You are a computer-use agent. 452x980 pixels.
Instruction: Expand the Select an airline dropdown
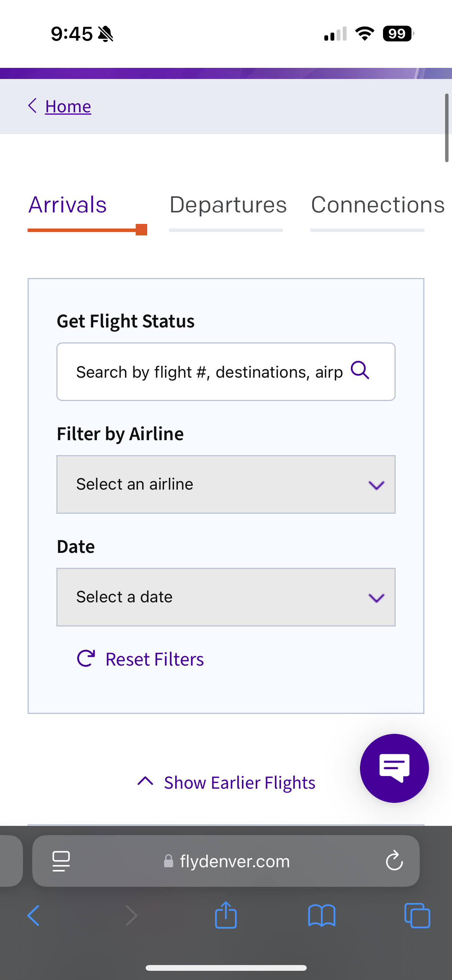(x=226, y=484)
